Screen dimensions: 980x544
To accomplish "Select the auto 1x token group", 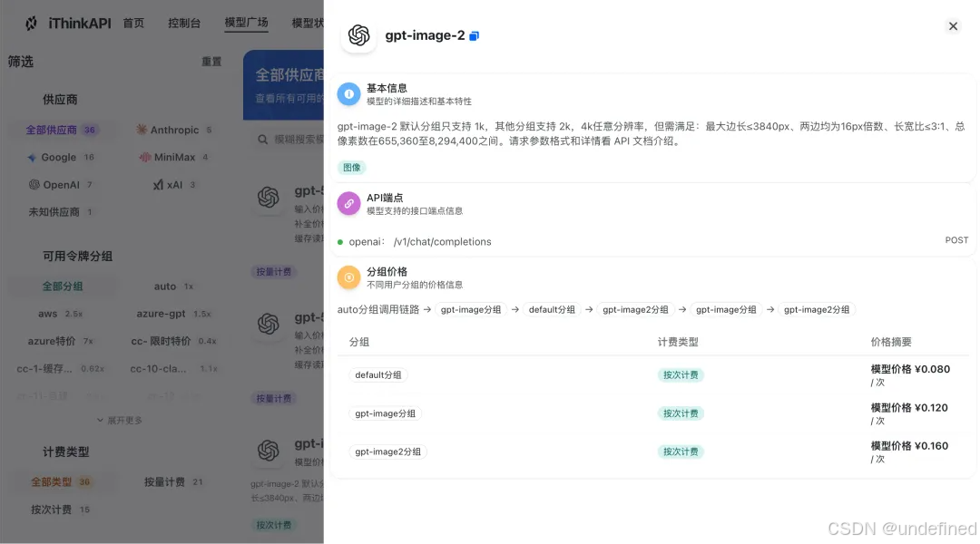I will (173, 286).
